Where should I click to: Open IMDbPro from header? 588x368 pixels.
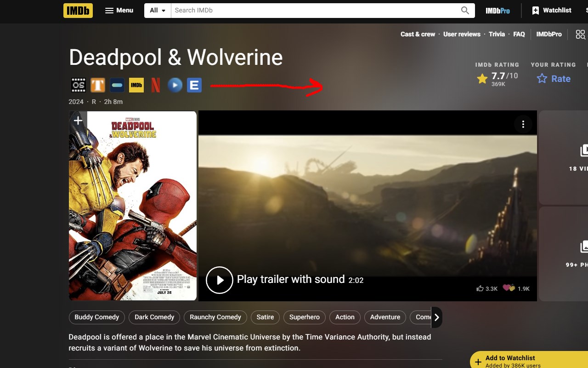(498, 11)
